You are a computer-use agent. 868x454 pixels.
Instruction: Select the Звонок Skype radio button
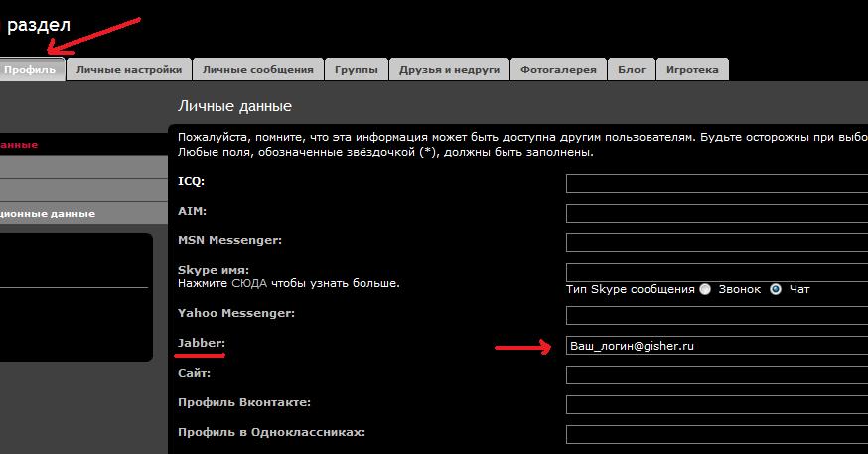click(x=705, y=289)
